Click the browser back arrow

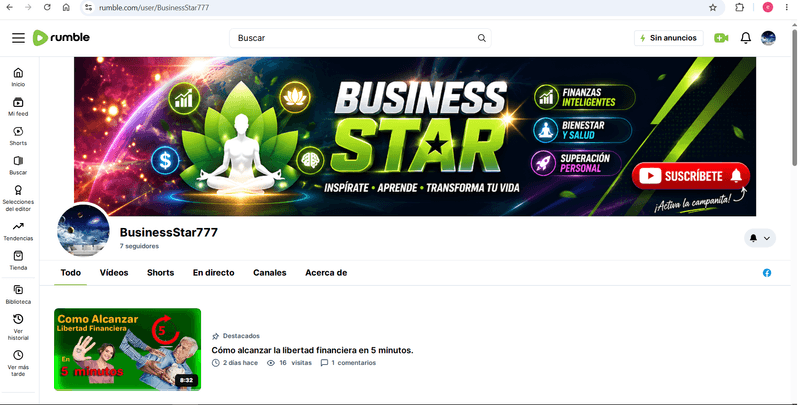point(9,8)
